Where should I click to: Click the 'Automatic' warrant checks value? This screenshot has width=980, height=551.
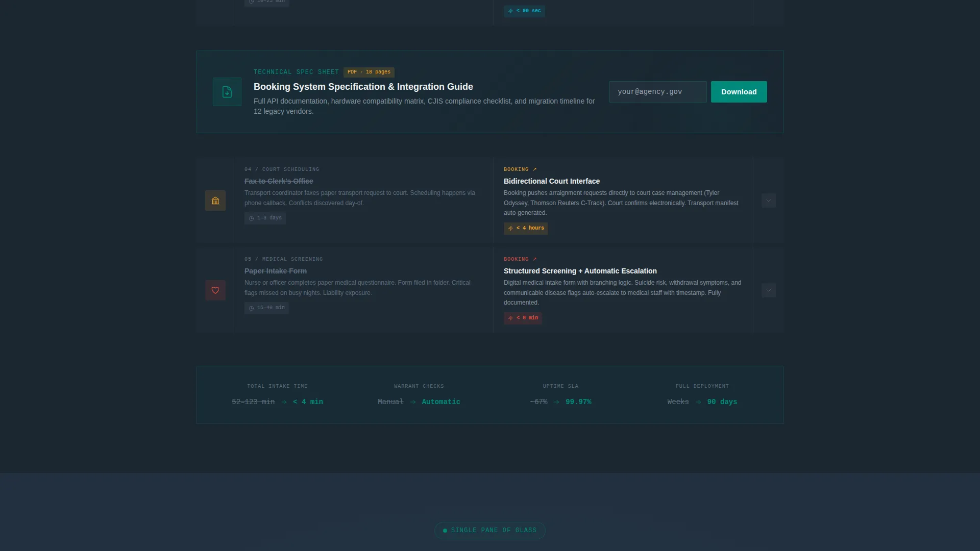click(x=441, y=402)
